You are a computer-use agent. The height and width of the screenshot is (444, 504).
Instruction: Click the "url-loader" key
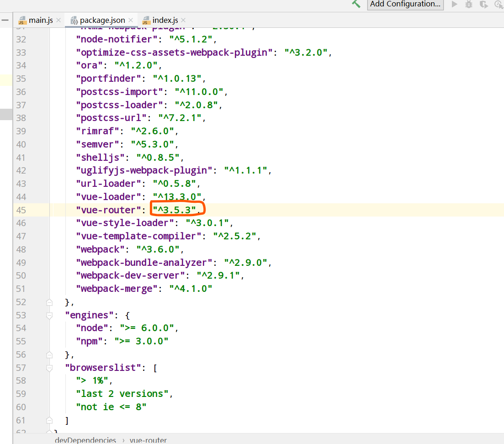tap(108, 184)
